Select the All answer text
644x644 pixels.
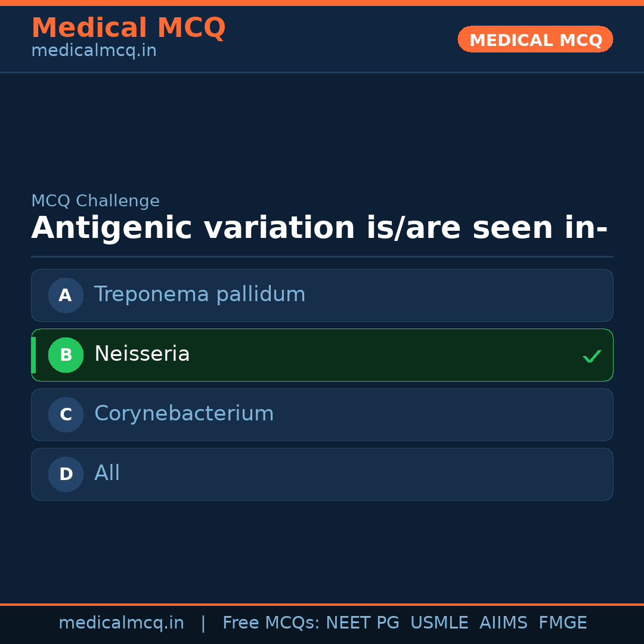pos(107,473)
